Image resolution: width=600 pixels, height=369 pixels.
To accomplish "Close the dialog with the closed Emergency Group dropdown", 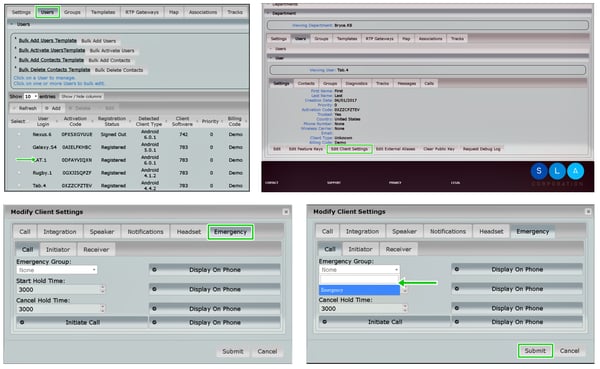I will tap(286, 212).
